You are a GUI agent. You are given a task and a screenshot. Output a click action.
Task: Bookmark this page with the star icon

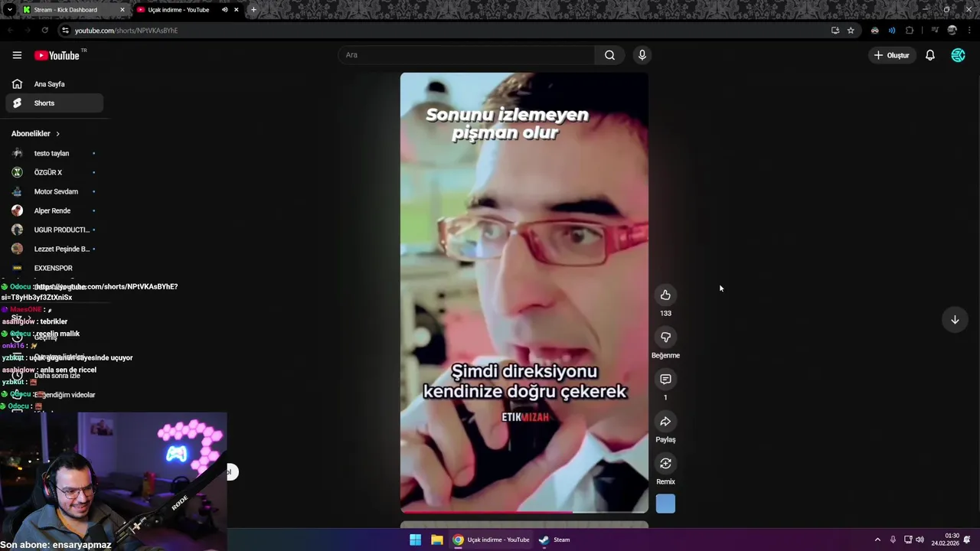tap(851, 31)
